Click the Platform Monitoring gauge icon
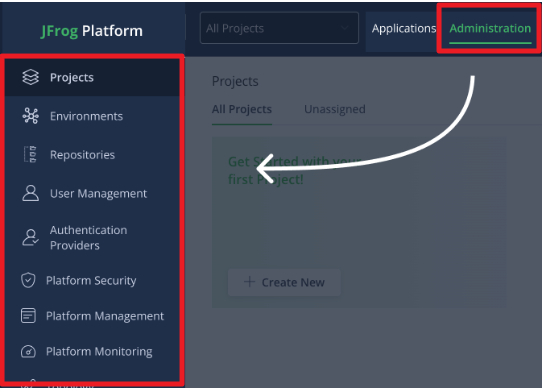This screenshot has width=543, height=390. 28,351
